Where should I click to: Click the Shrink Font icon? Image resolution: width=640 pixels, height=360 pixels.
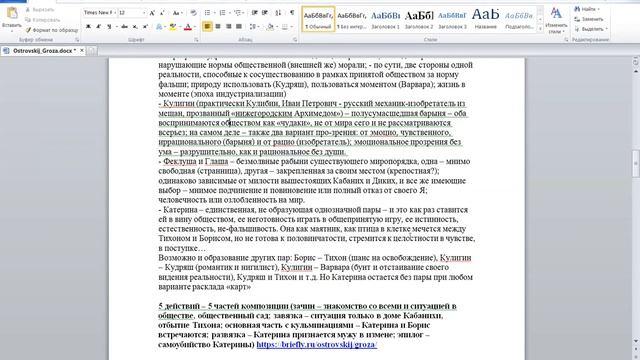pyautogui.click(x=162, y=13)
